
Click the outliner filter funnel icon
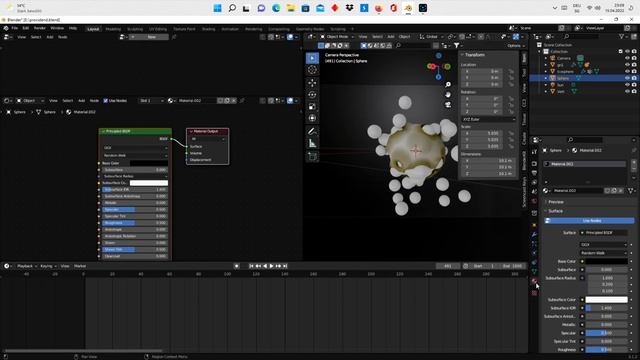coord(622,37)
